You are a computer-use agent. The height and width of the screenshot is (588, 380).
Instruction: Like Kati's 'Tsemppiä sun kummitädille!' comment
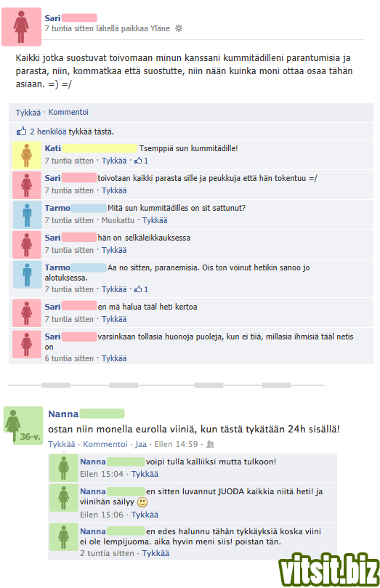click(x=114, y=161)
